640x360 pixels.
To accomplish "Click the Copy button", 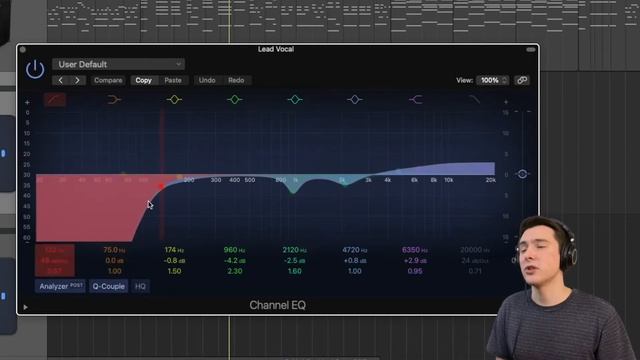I will [x=143, y=80].
